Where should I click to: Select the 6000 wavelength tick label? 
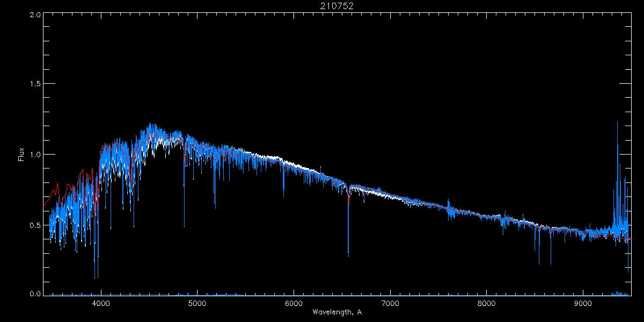[294, 303]
